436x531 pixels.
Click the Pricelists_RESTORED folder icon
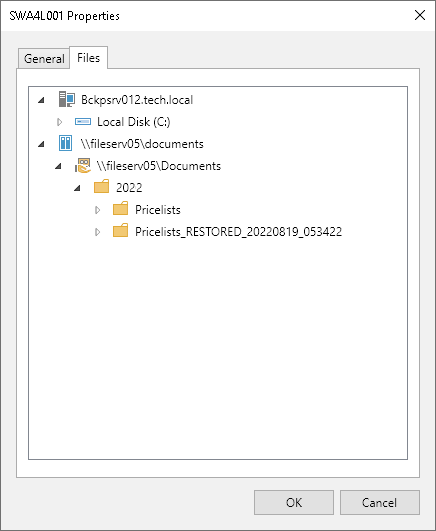point(121,231)
